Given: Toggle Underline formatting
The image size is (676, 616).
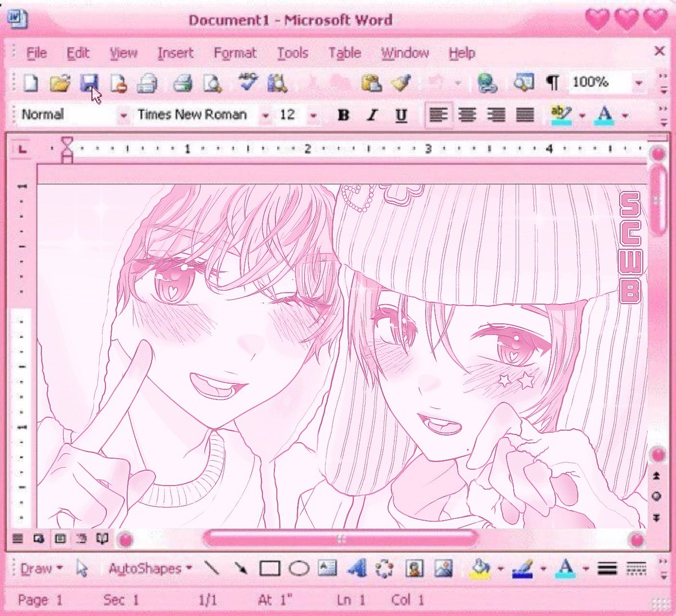Looking at the screenshot, I should [401, 115].
